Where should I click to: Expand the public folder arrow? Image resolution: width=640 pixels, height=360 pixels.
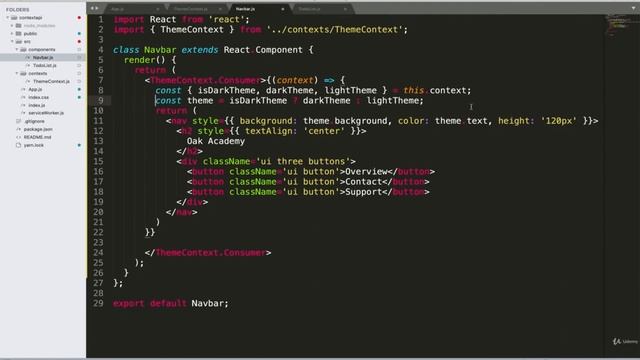12,33
